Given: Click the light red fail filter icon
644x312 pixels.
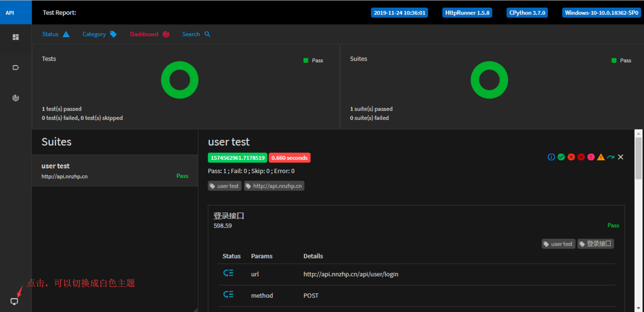Looking at the screenshot, I should 571,157.
